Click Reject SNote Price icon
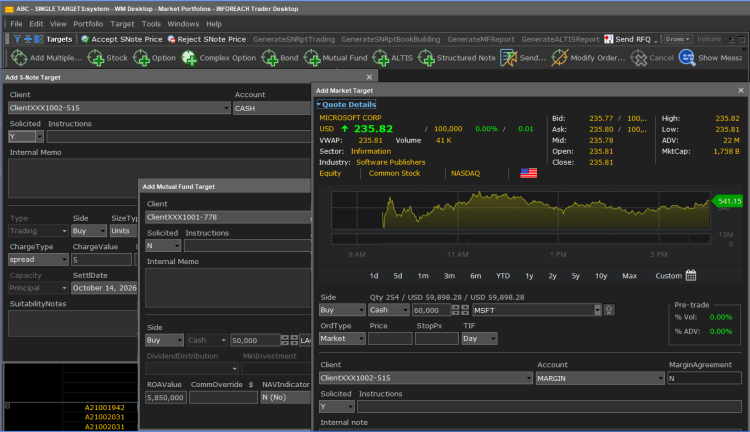The width and height of the screenshot is (750, 432). coord(171,39)
